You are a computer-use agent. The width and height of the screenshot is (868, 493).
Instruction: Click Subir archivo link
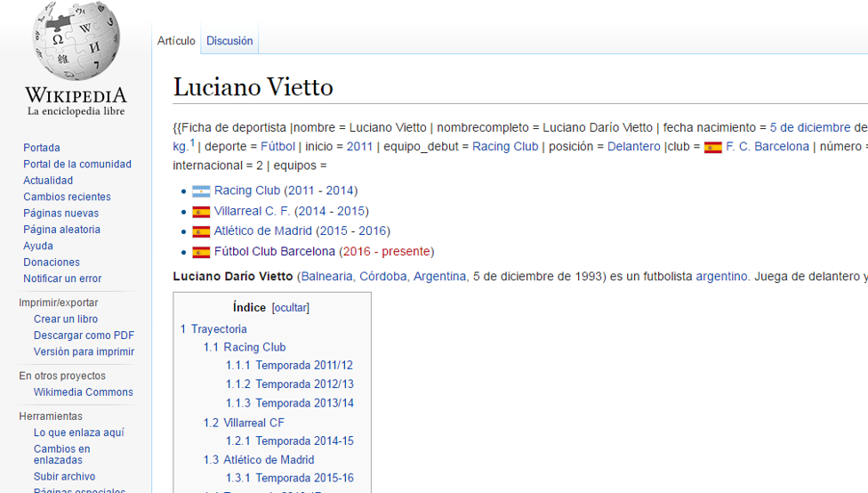point(64,476)
